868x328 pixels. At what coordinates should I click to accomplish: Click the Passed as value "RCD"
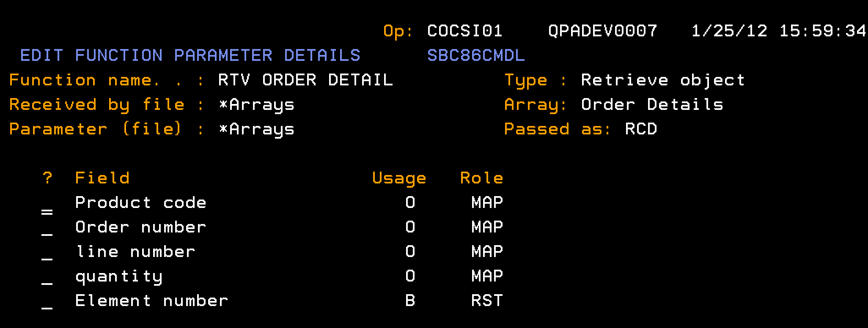click(x=641, y=129)
